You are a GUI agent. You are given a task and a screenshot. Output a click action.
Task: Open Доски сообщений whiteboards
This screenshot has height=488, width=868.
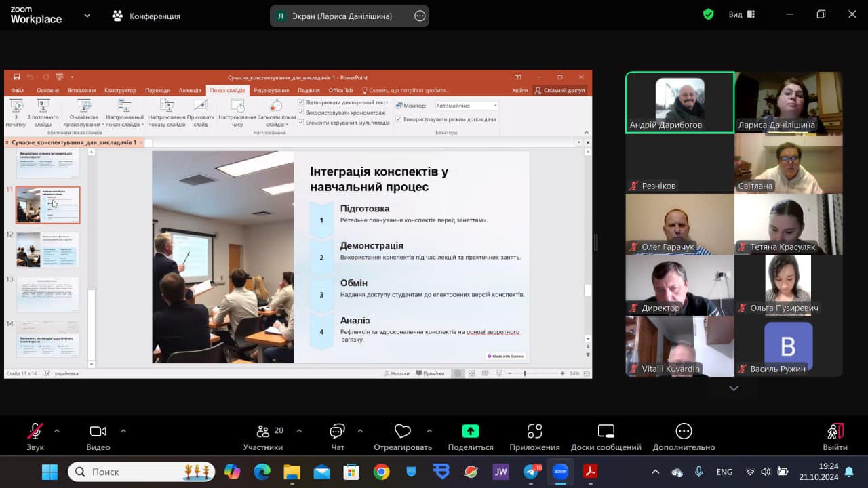click(x=606, y=432)
